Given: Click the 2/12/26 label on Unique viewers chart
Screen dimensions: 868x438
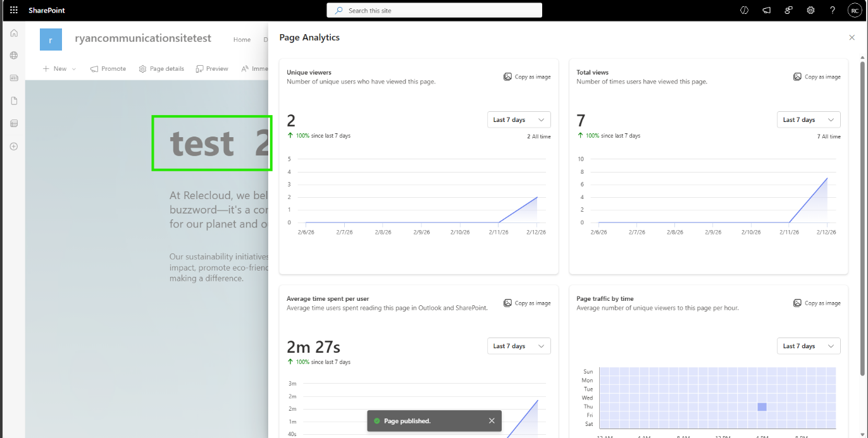Looking at the screenshot, I should [x=536, y=232].
